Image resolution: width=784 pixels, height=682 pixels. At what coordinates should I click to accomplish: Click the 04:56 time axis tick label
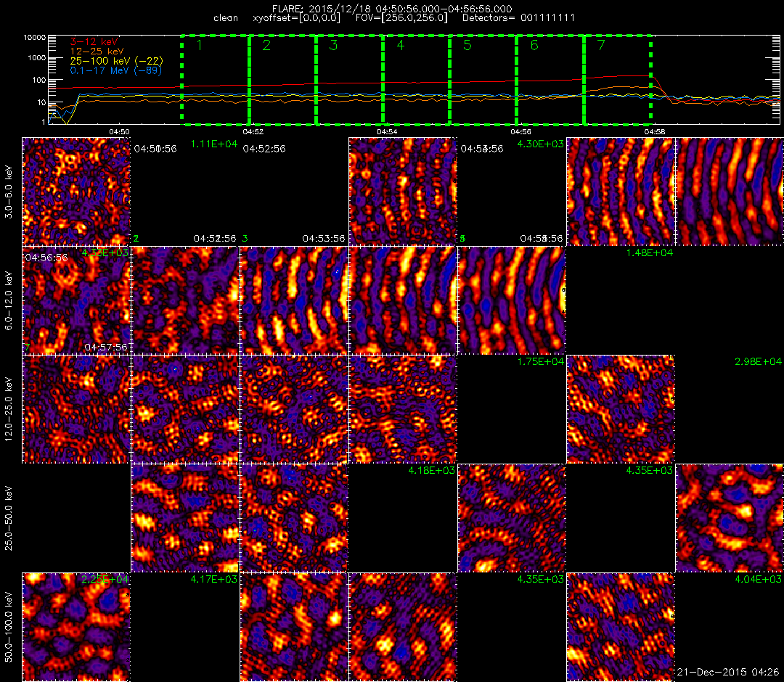coord(520,132)
